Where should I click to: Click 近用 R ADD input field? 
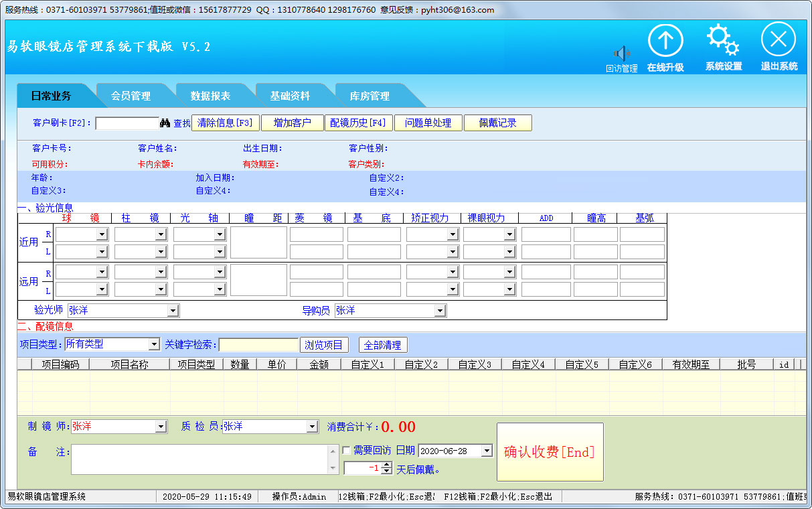click(546, 234)
